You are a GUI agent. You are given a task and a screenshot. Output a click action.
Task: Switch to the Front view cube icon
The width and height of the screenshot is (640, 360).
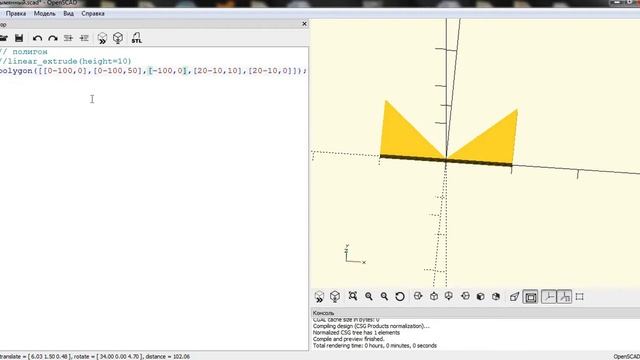click(x=481, y=296)
